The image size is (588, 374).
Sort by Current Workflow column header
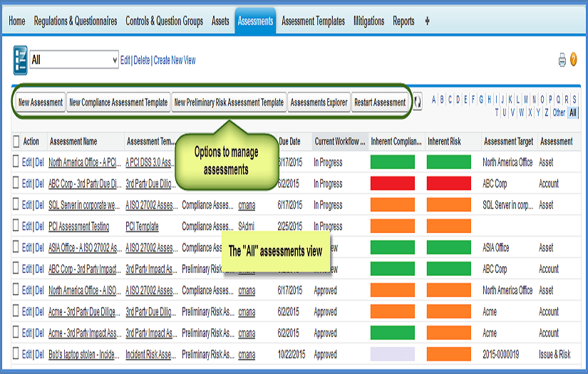340,141
